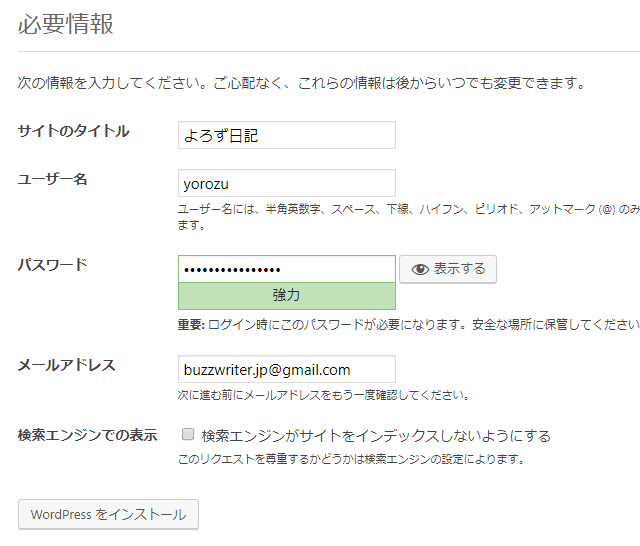Click the note below the search engine checkbox
640x546 pixels.
351,460
